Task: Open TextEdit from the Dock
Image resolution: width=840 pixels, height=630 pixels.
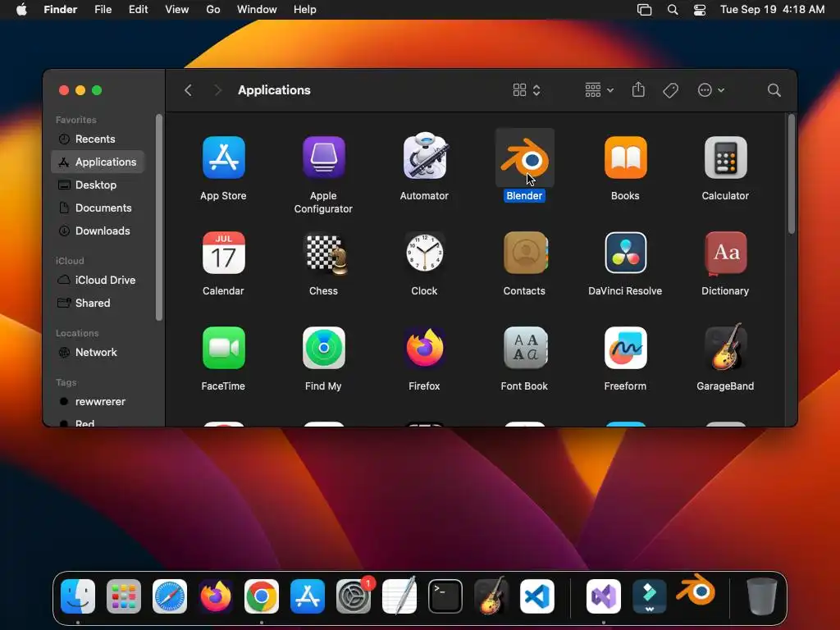Action: [399, 596]
